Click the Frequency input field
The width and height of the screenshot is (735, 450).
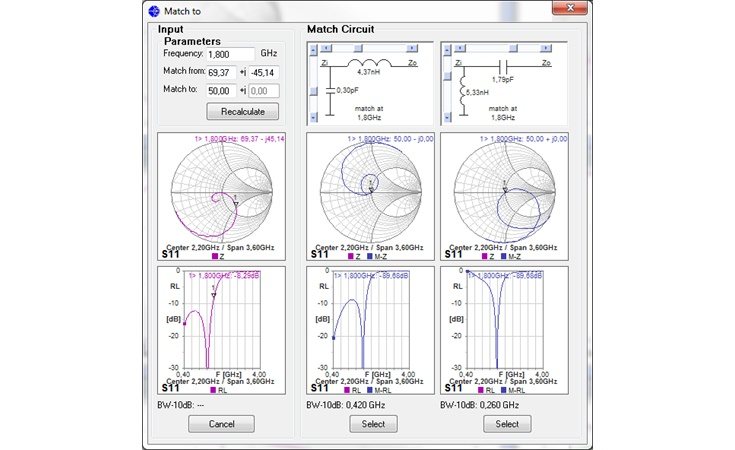(230, 54)
